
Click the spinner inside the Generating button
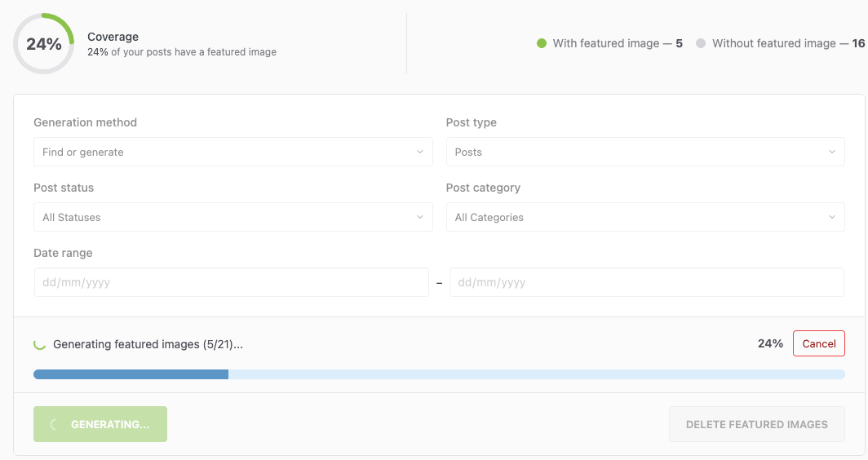pos(55,425)
